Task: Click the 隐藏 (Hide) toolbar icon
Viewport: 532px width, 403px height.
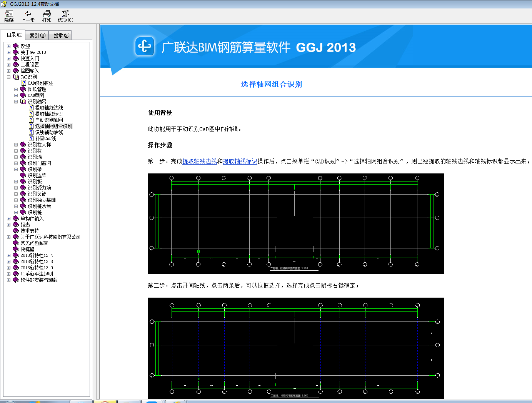Action: point(9,16)
